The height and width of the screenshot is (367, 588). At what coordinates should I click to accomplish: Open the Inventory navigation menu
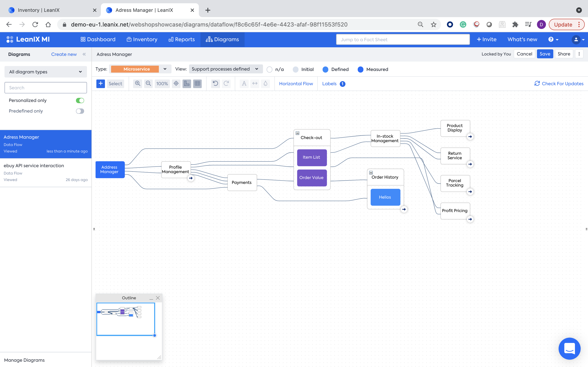[x=142, y=39]
